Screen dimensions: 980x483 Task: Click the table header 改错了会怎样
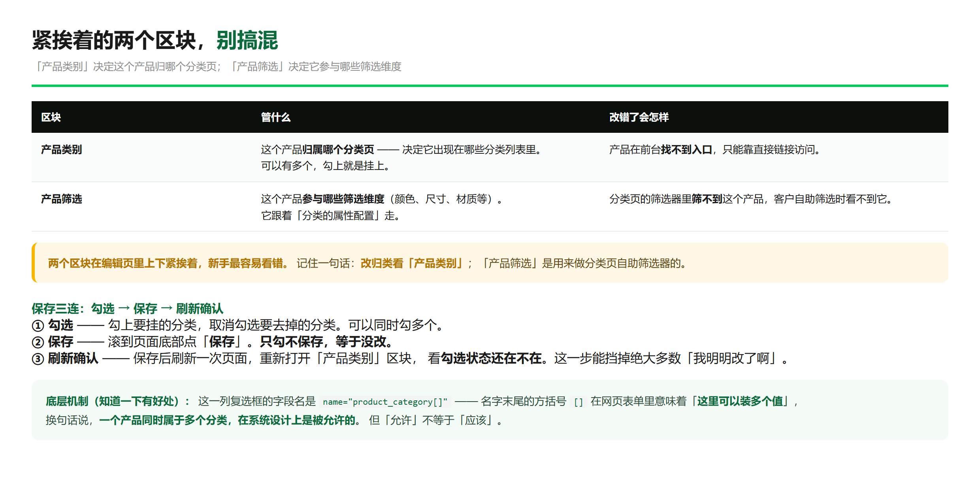pos(639,117)
